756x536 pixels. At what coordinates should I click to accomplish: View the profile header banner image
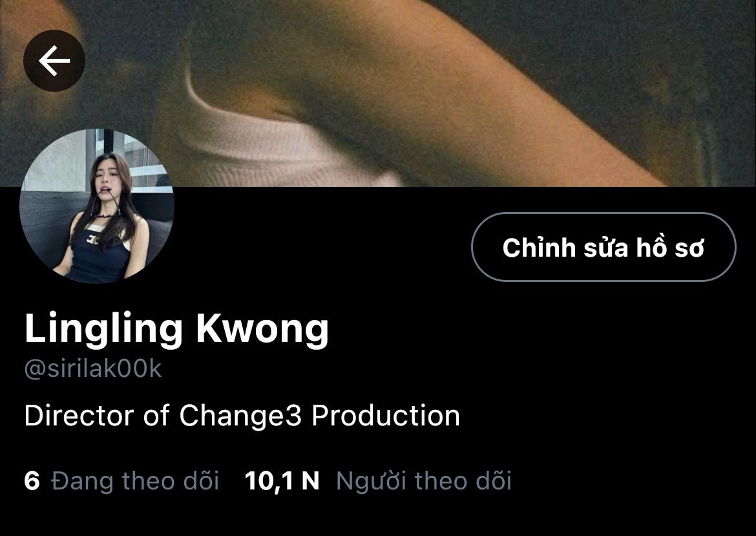(x=378, y=93)
